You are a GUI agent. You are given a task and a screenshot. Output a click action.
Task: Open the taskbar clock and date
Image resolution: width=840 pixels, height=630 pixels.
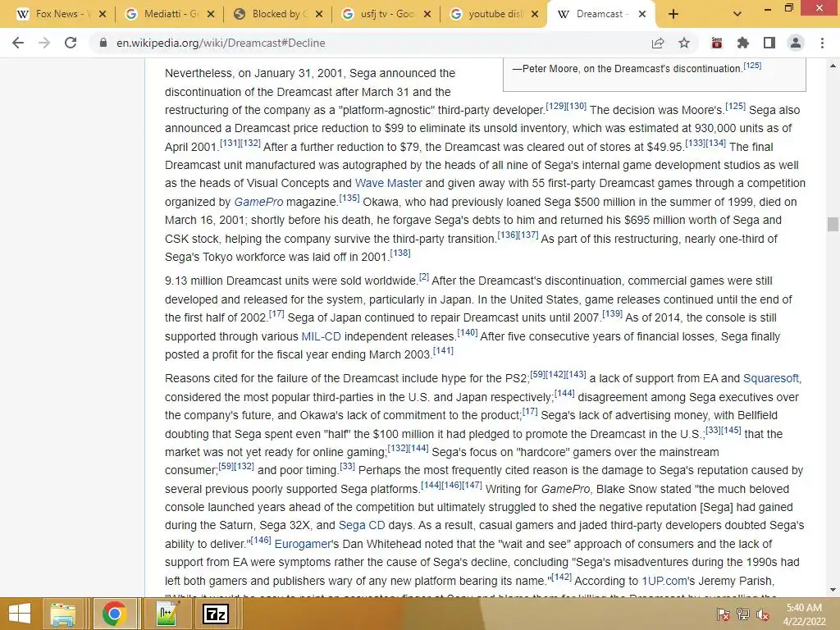[x=804, y=614]
